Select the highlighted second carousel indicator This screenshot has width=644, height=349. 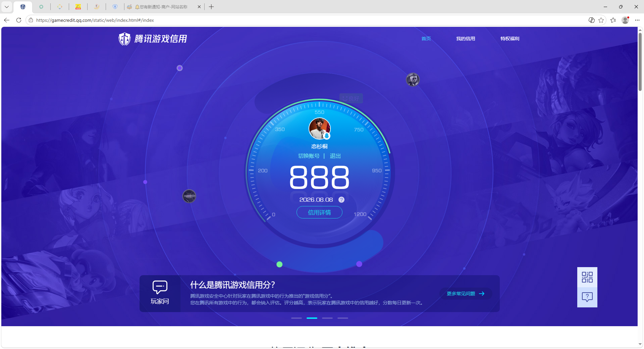[312, 318]
